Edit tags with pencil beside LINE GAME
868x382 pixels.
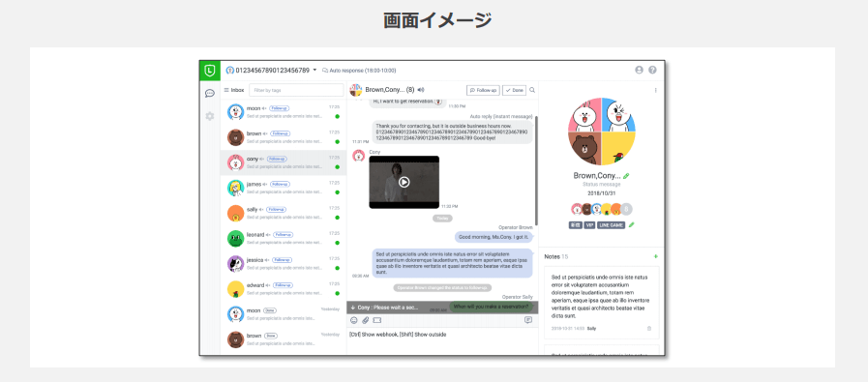pos(632,224)
